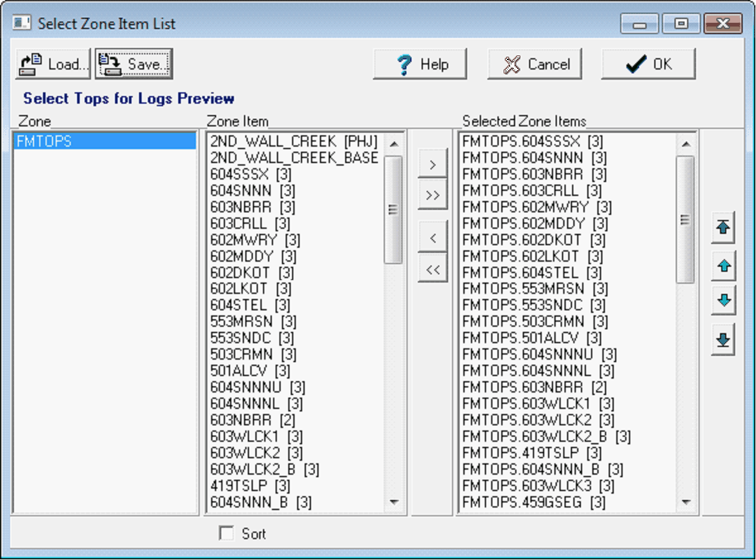Screen dimensions: 756x560
Task: Remove all items with double left arrow
Action: click(x=432, y=269)
